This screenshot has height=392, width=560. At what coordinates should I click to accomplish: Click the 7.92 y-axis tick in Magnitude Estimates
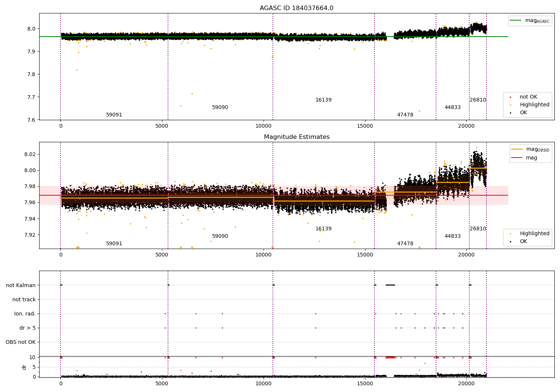pos(30,235)
